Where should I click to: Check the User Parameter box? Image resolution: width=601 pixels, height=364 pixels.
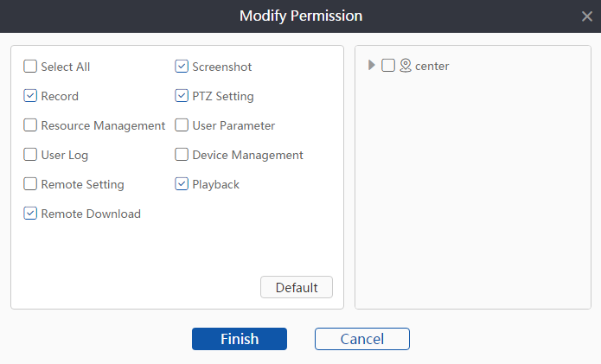pyautogui.click(x=182, y=125)
